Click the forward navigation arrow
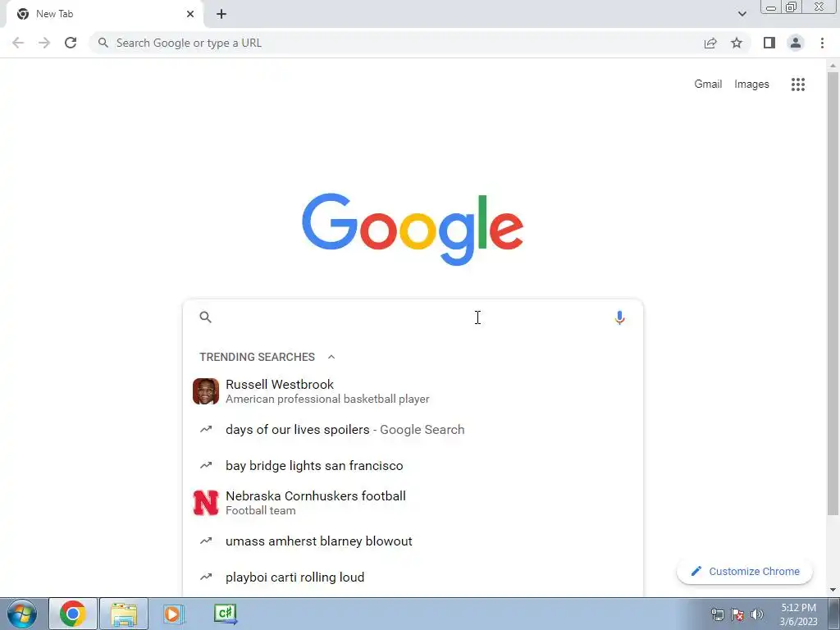The width and height of the screenshot is (840, 630). [x=44, y=43]
